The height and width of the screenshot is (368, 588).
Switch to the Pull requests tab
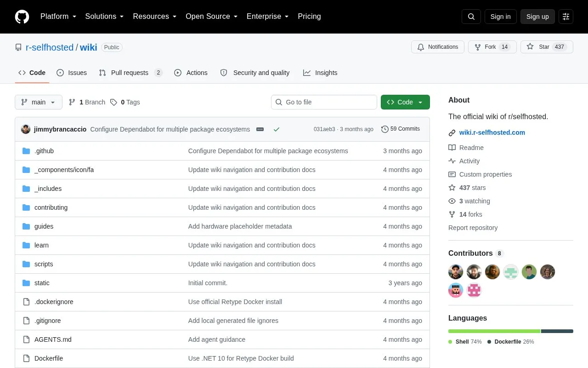coord(131,73)
